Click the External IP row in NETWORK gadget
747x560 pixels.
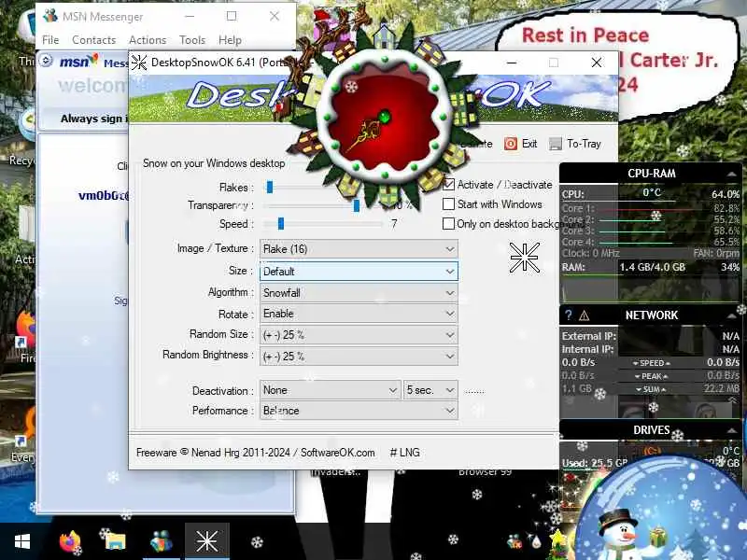click(x=651, y=336)
